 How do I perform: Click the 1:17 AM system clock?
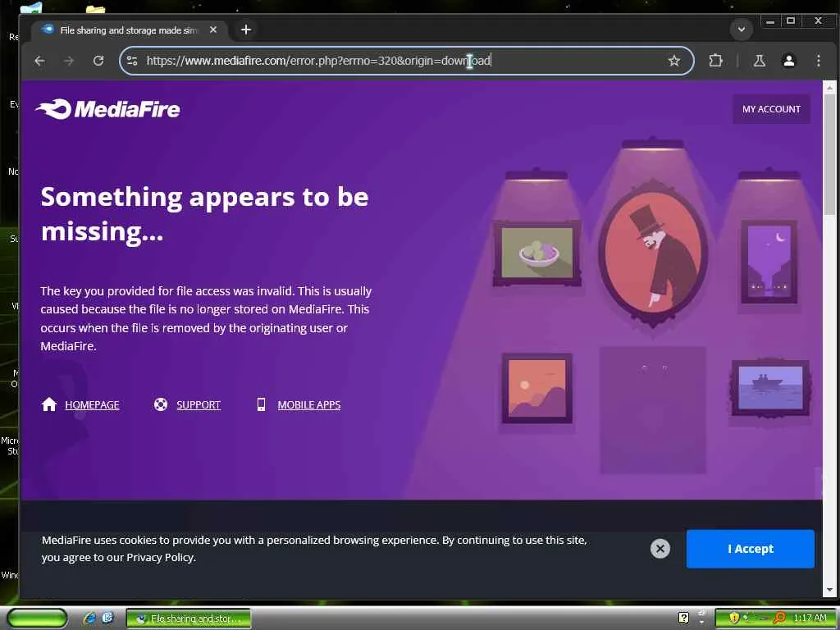click(x=810, y=619)
